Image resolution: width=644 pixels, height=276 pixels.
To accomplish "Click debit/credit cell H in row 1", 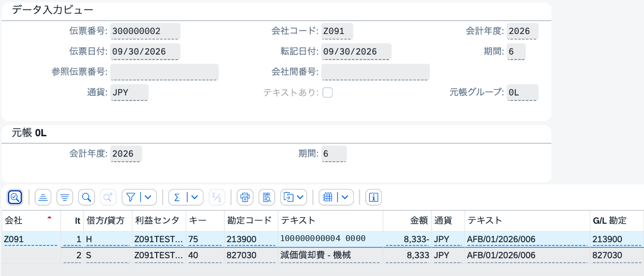I will [108, 239].
